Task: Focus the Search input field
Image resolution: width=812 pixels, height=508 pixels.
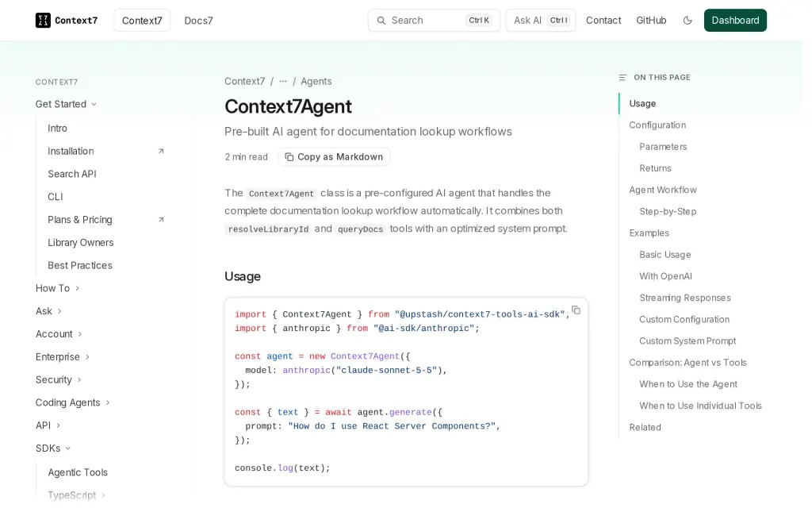Action: [434, 20]
